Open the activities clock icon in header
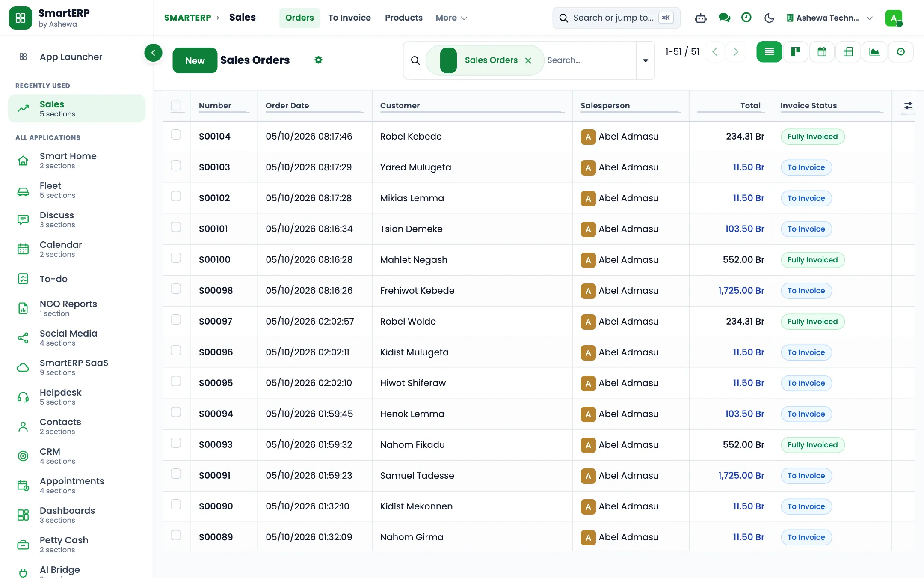 pyautogui.click(x=746, y=18)
